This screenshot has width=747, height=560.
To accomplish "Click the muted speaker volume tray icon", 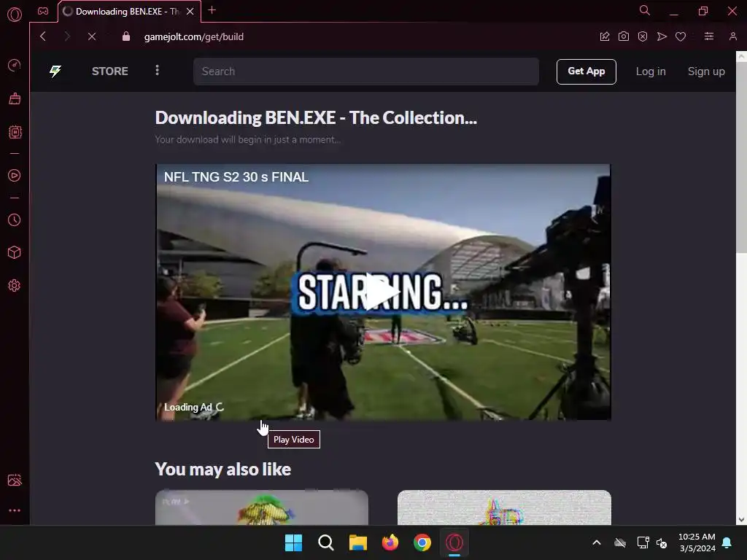I will (x=662, y=542).
